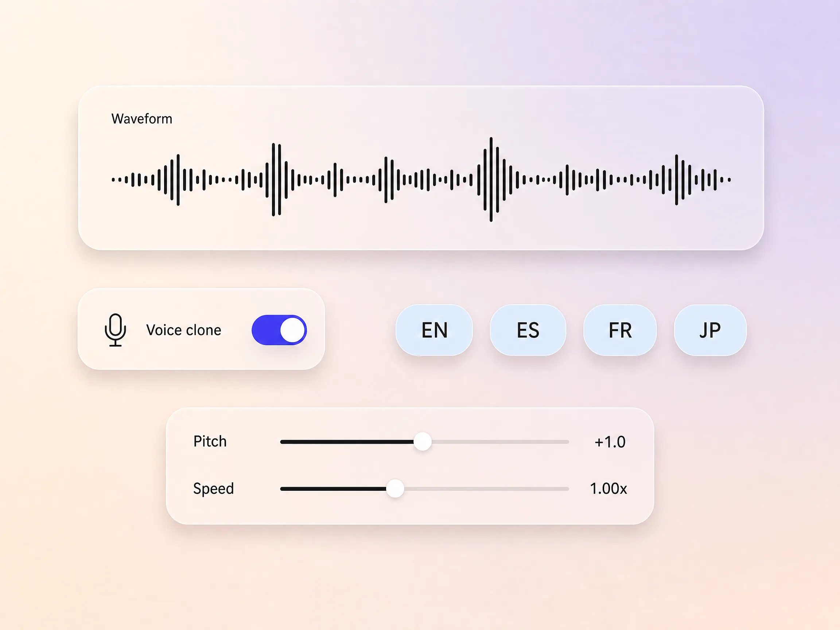Viewport: 840px width, 630px height.
Task: Select the EN language chip
Action: (x=434, y=330)
